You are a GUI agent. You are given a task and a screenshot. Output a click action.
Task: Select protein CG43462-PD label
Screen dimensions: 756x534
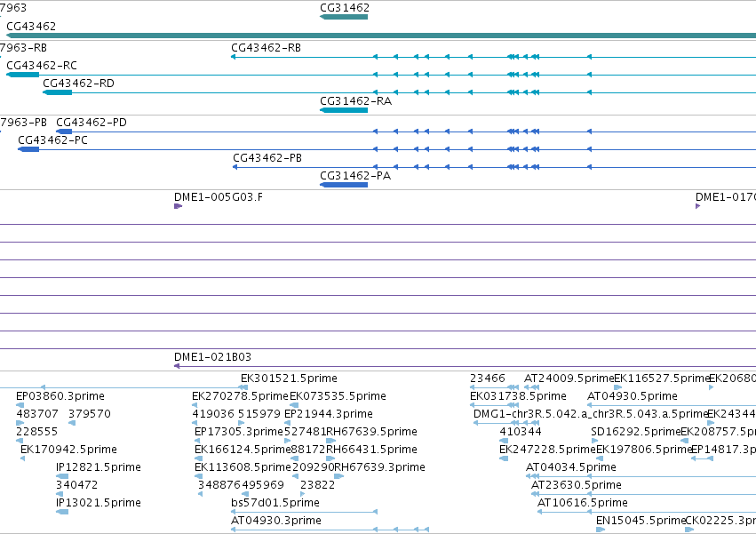click(x=92, y=123)
